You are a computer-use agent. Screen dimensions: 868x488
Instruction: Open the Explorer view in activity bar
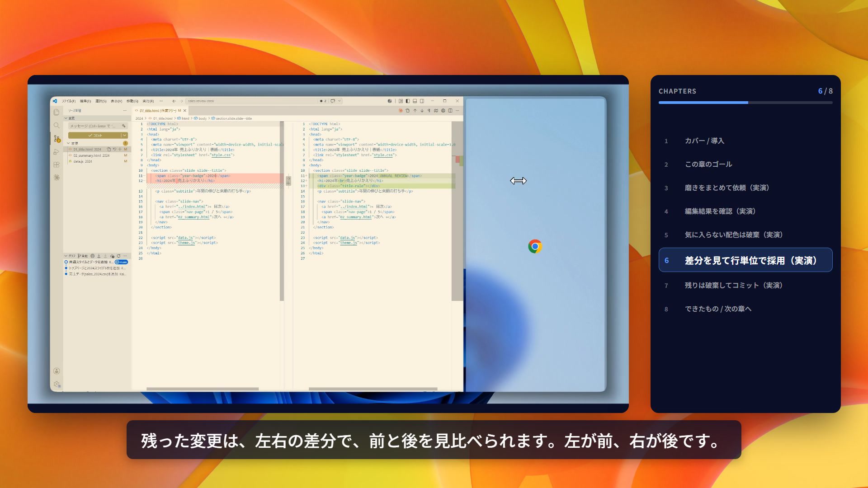tap(57, 112)
